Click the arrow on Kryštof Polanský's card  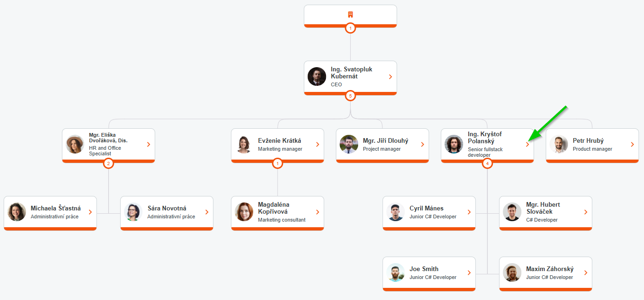[527, 145]
